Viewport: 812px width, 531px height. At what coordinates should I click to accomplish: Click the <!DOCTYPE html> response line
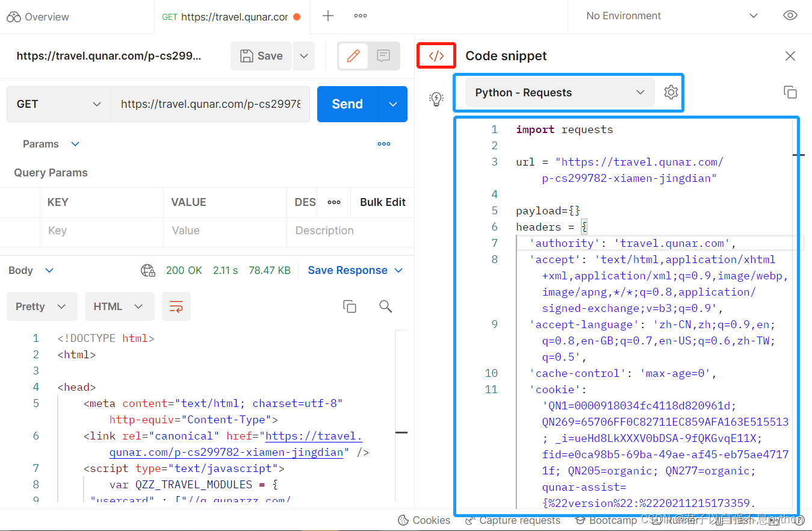[106, 338]
